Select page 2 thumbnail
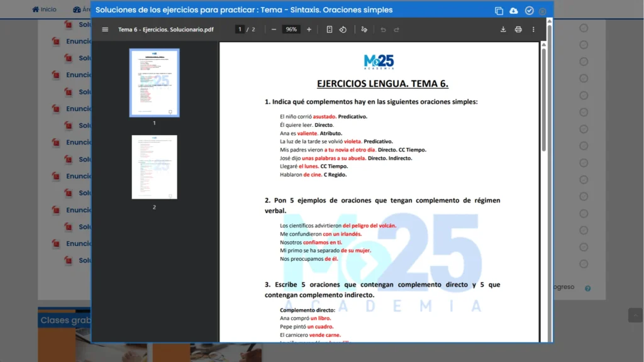Screen dimensions: 644x362 [x=154, y=167]
